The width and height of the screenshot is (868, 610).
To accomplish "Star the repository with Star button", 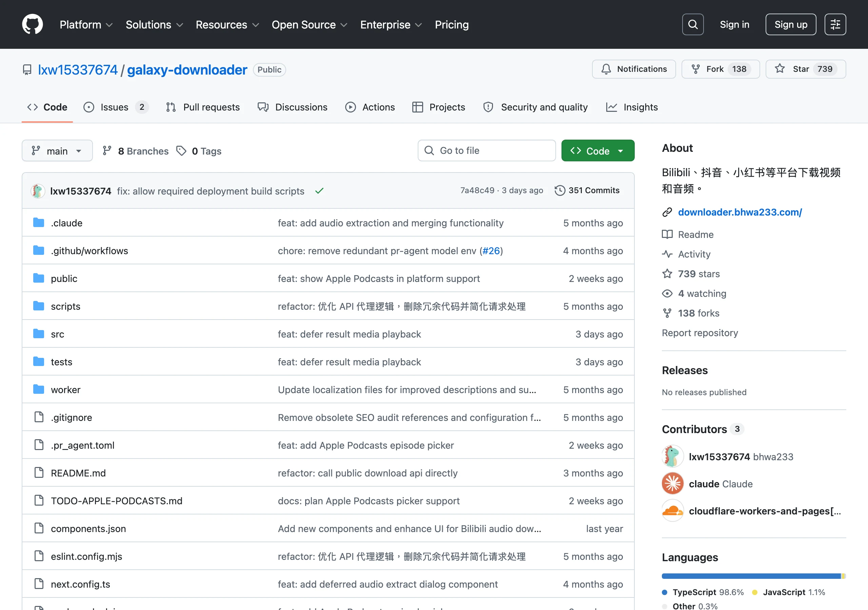I will tap(805, 69).
